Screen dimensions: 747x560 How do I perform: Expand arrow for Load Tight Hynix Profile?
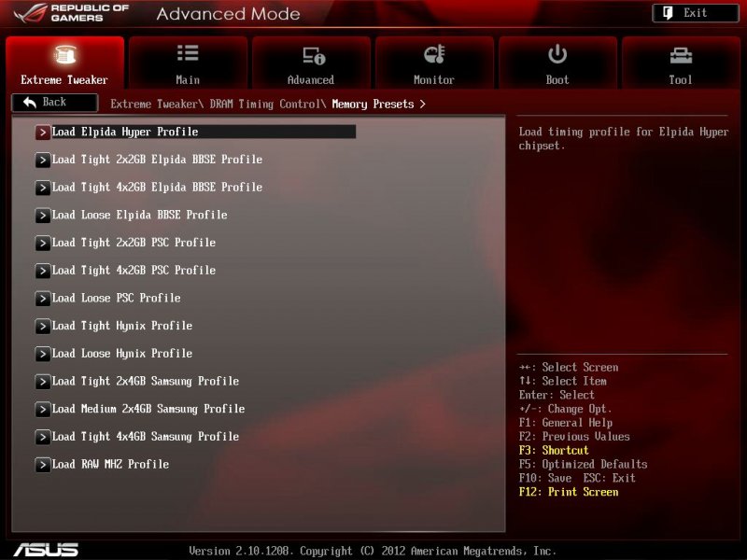(42, 327)
